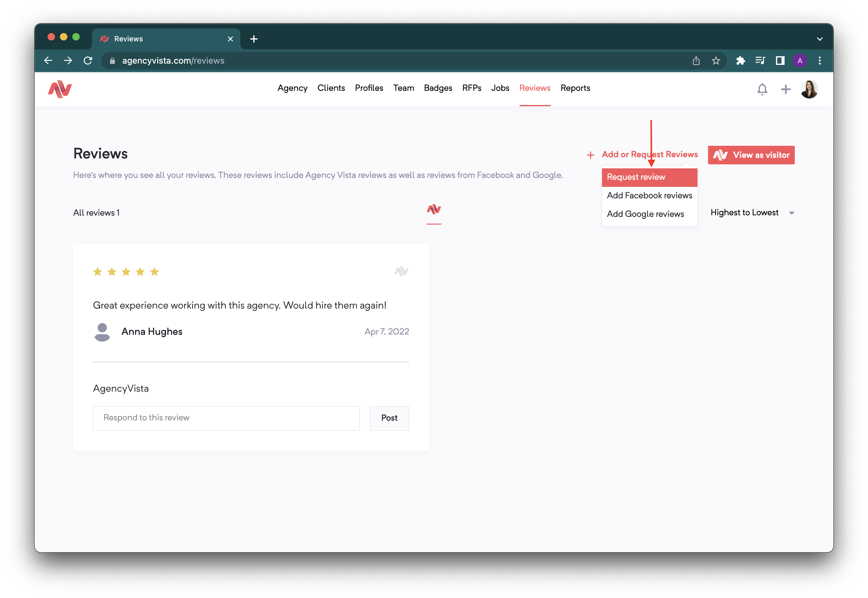Viewport: 868px width, 598px height.
Task: Expand the tab search chevron
Action: (x=820, y=39)
